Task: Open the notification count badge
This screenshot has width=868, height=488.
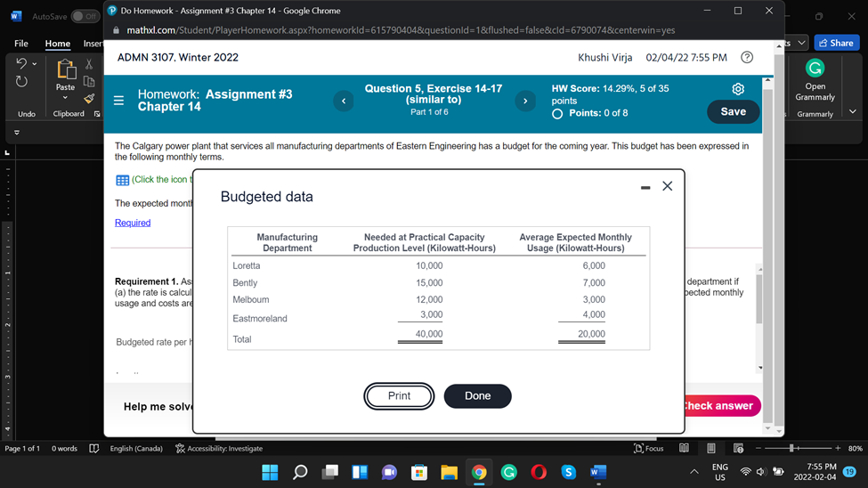Action: click(849, 472)
